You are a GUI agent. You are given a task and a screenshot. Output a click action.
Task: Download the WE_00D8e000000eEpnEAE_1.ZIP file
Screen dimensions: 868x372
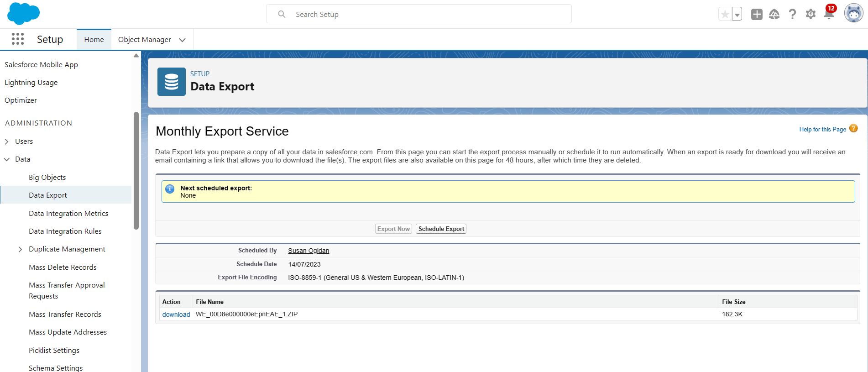pos(176,314)
